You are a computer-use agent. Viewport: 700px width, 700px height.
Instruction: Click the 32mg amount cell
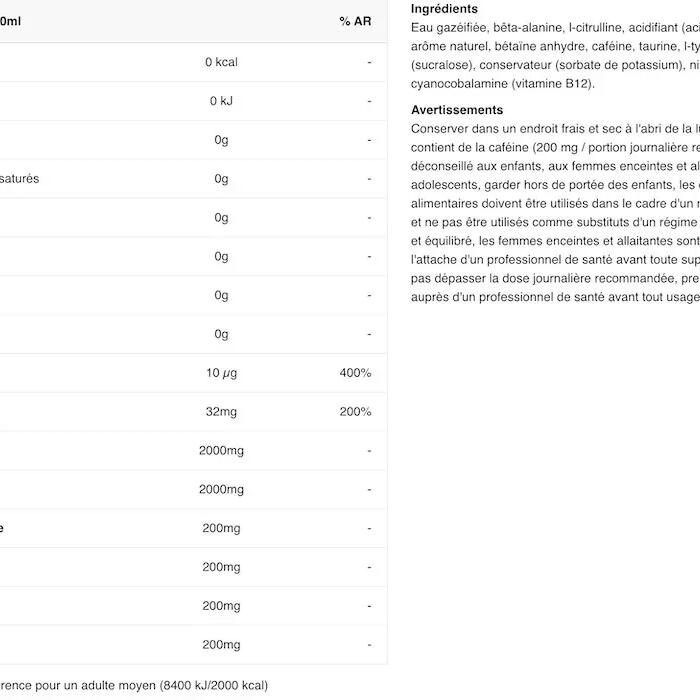(221, 412)
